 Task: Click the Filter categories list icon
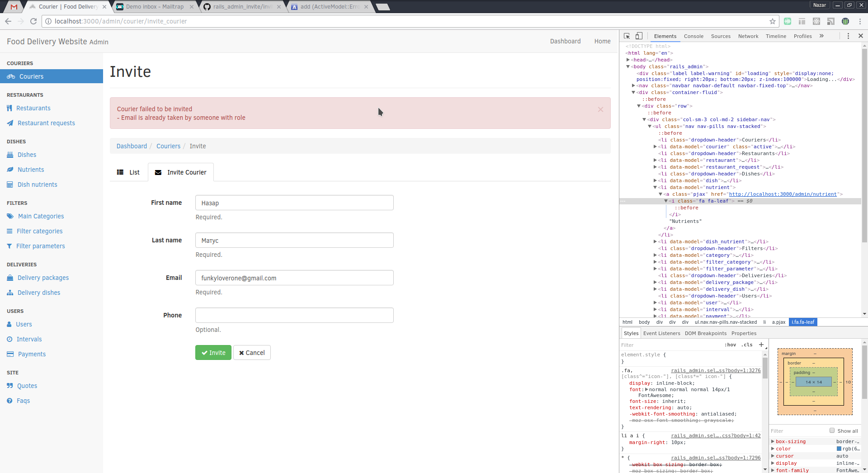pos(9,231)
